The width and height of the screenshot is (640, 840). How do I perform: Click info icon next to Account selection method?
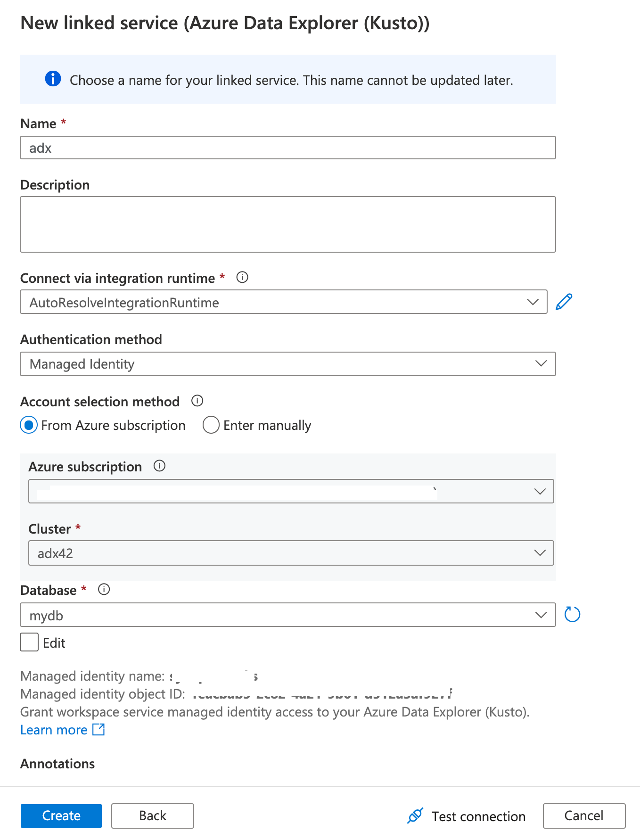(x=197, y=401)
